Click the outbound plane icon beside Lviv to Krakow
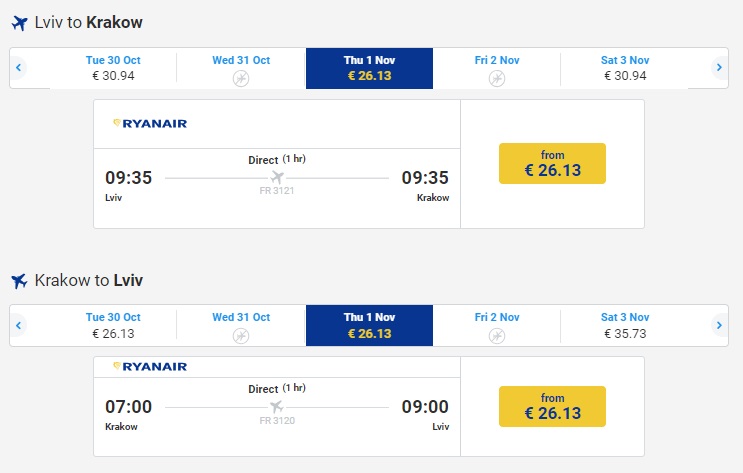This screenshot has height=473, width=743. [19, 23]
